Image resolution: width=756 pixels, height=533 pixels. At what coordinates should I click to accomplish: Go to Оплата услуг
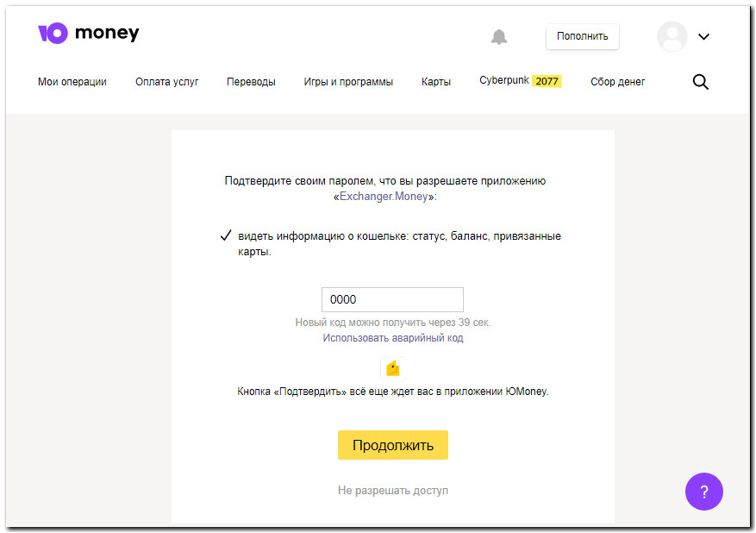(x=167, y=82)
